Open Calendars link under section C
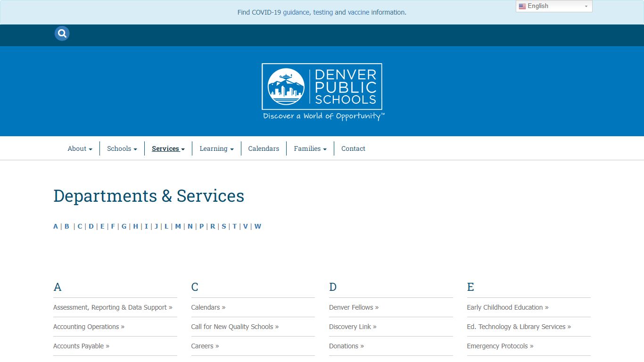 coord(208,307)
